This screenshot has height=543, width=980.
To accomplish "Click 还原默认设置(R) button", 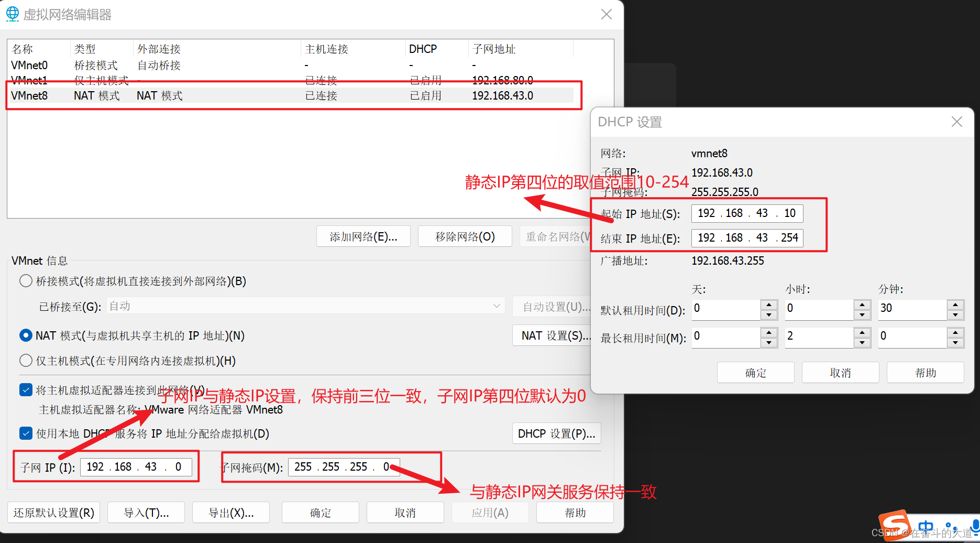I will tap(53, 513).
